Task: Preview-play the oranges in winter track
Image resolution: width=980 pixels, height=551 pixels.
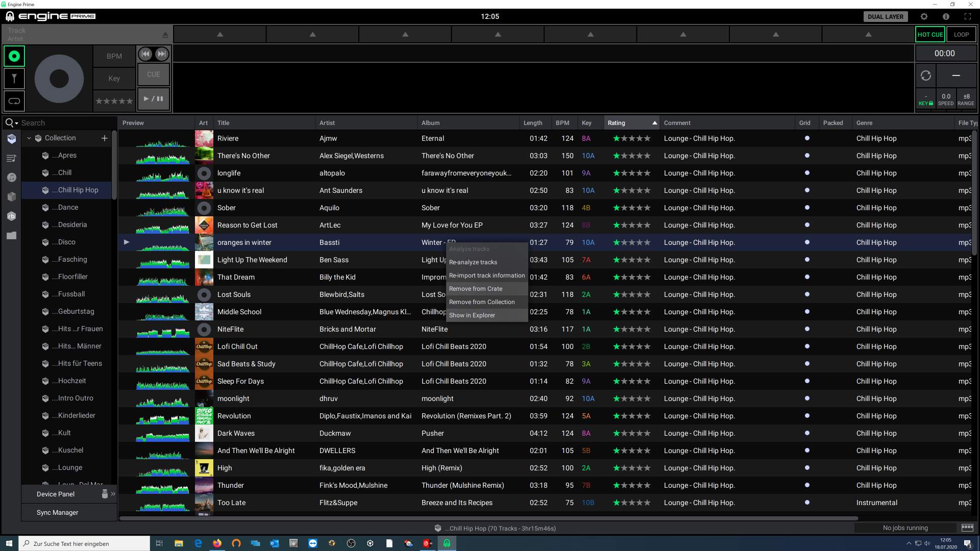Action: (127, 242)
